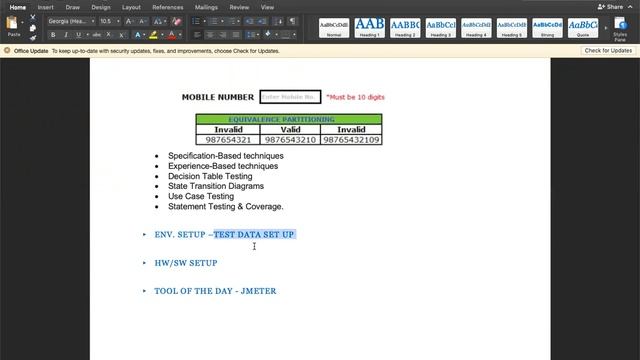
Task: Click the Multilevel List icon
Action: click(231, 21)
